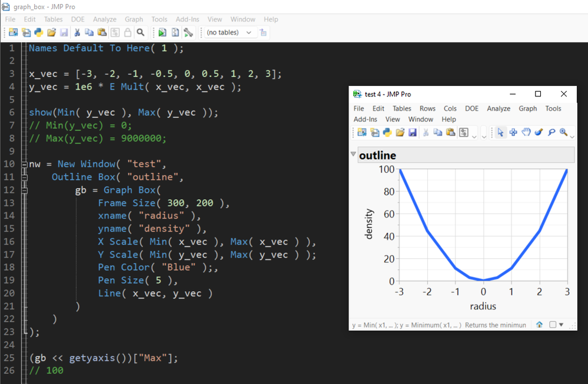Image resolution: width=588 pixels, height=384 pixels.
Task: Click the wrench Debug Script icon
Action: [x=188, y=32]
